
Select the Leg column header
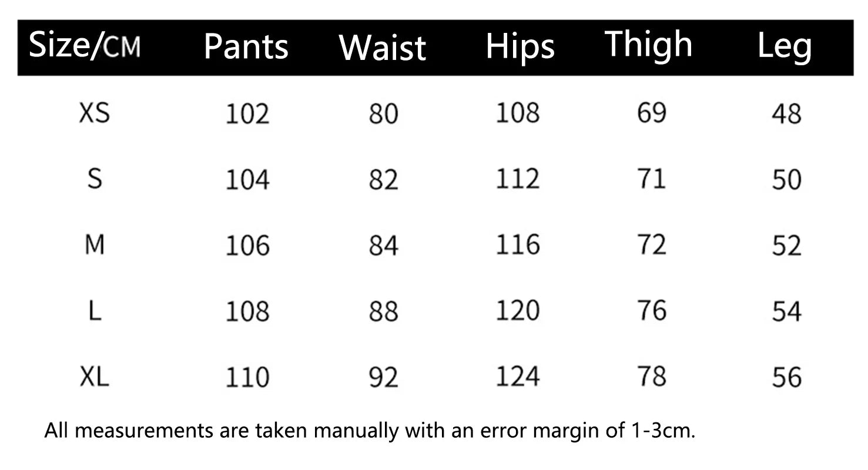(x=785, y=47)
